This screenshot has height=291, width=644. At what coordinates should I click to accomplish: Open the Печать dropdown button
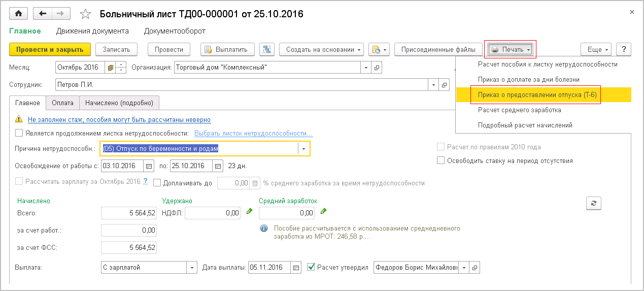tap(510, 49)
